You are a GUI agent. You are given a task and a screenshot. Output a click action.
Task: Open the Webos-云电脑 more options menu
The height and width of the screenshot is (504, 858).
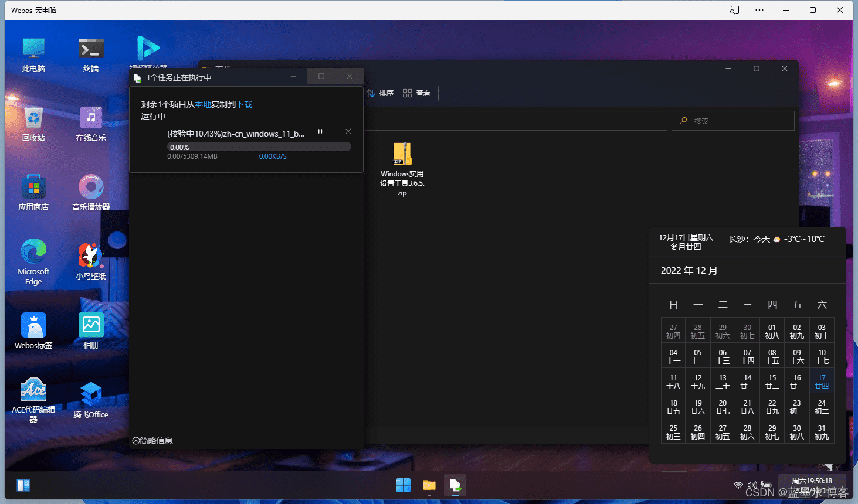[759, 10]
